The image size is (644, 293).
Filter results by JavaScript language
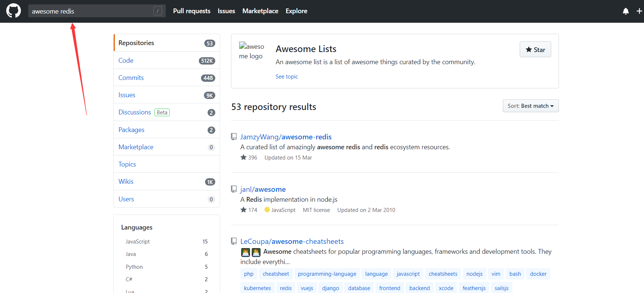pos(138,242)
